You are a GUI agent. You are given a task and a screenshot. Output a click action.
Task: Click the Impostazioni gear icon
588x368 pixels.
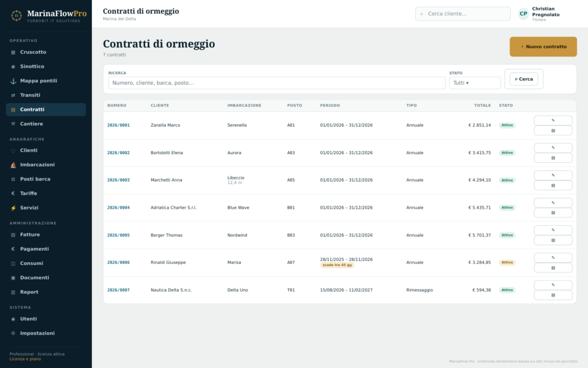coord(13,333)
